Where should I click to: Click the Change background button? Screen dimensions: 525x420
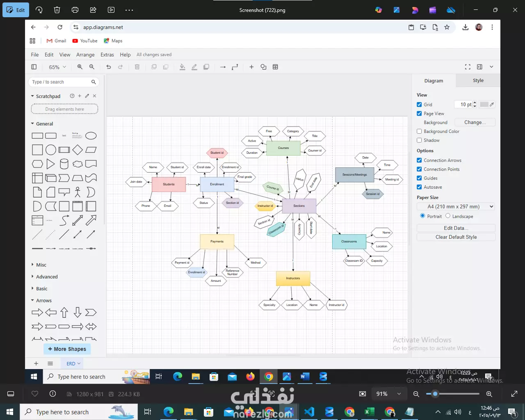475,122
